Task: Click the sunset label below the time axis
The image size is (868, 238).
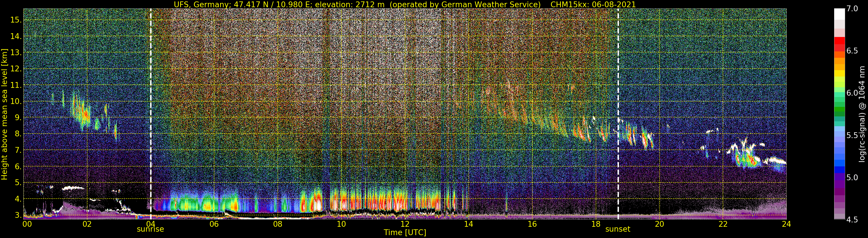Action: click(x=618, y=229)
